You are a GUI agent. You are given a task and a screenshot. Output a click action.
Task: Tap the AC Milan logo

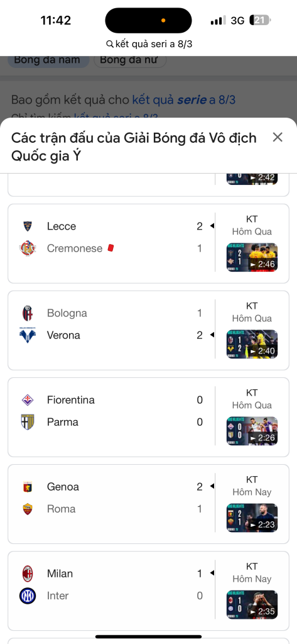(x=28, y=574)
